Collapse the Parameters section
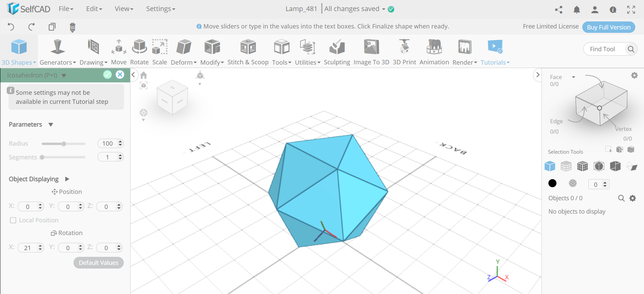 click(51, 125)
